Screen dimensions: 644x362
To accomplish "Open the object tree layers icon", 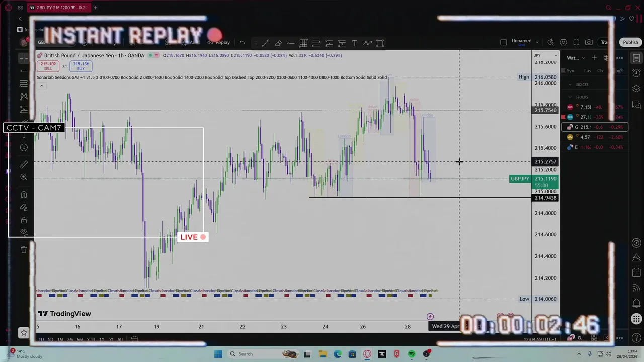I will (636, 89).
